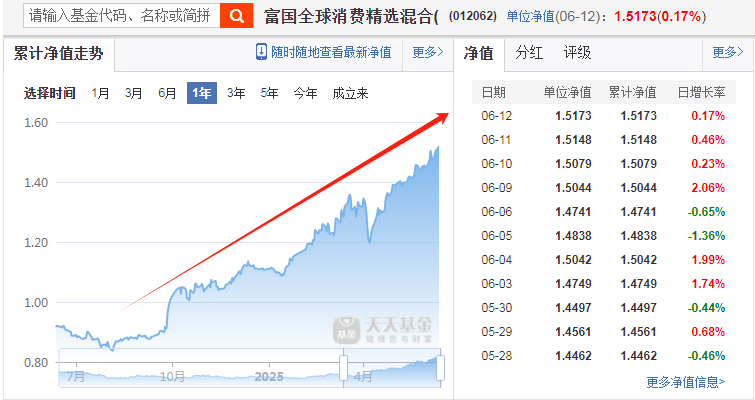755x400 pixels.
Task: Switch to the 评级 tab
Action: click(x=577, y=52)
